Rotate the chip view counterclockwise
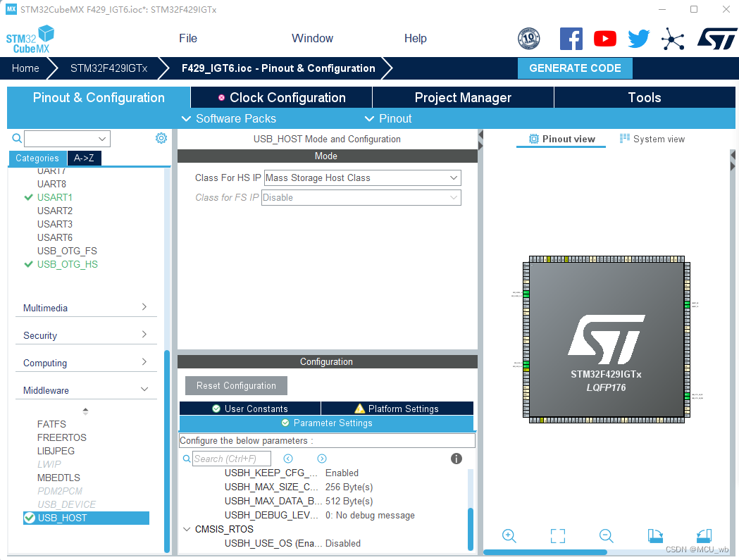Viewport: 739px width, 560px height. (704, 536)
